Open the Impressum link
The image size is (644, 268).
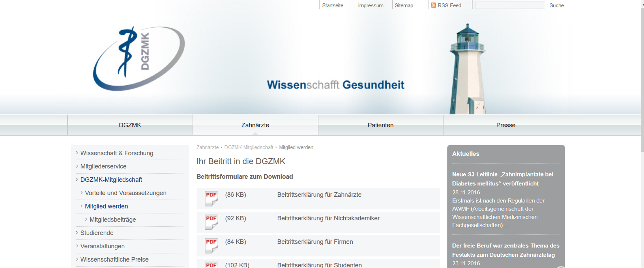371,5
